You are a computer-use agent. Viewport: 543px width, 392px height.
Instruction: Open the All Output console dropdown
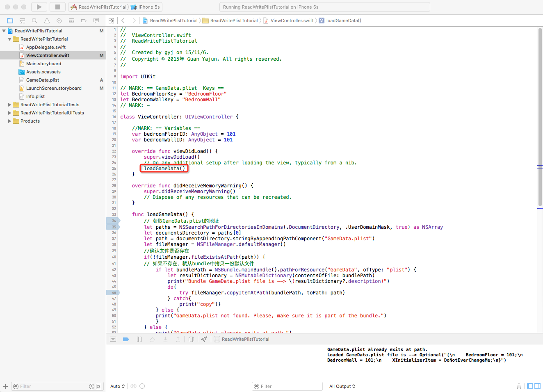(x=342, y=386)
